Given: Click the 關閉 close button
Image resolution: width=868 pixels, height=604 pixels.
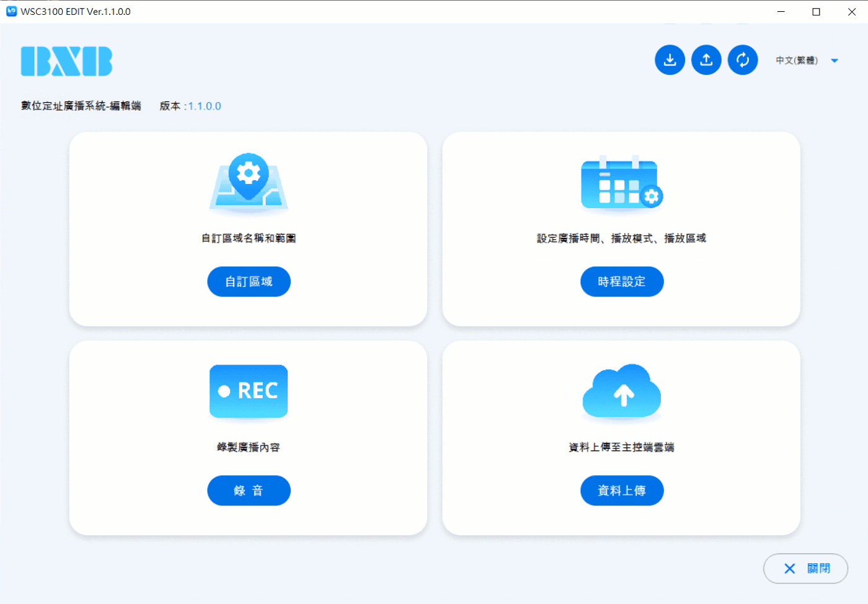Looking at the screenshot, I should [805, 568].
